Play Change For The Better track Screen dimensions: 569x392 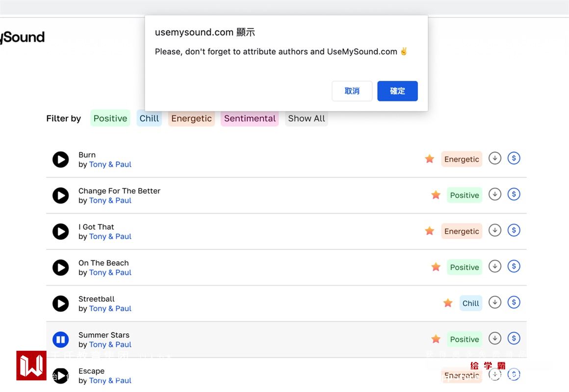(x=61, y=196)
